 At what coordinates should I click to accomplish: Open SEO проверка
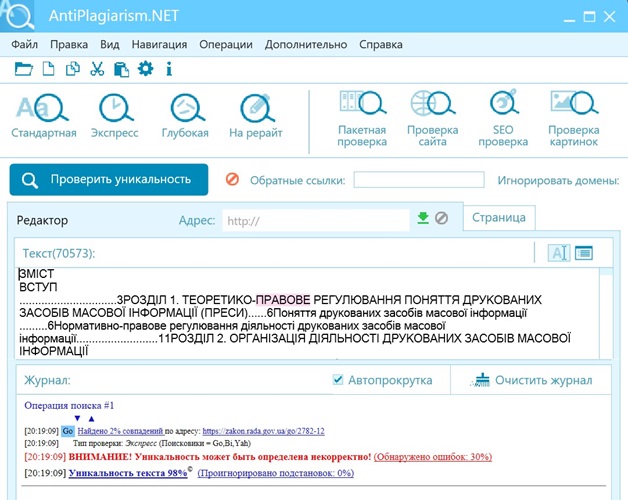[x=503, y=119]
